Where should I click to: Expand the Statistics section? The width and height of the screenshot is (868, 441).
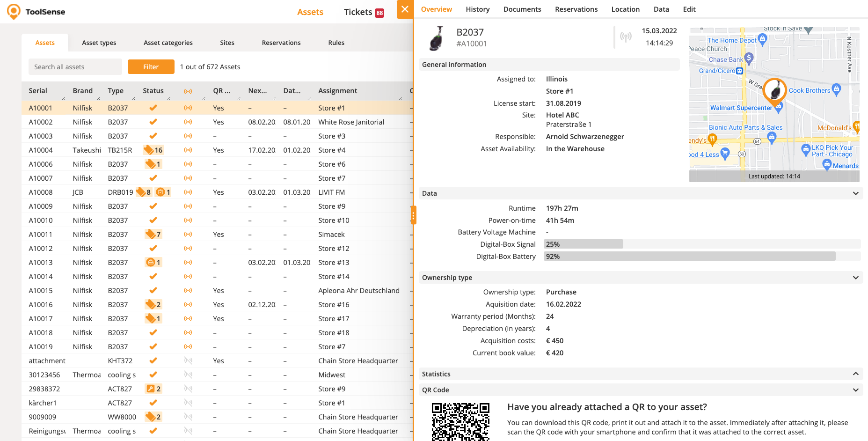point(855,374)
